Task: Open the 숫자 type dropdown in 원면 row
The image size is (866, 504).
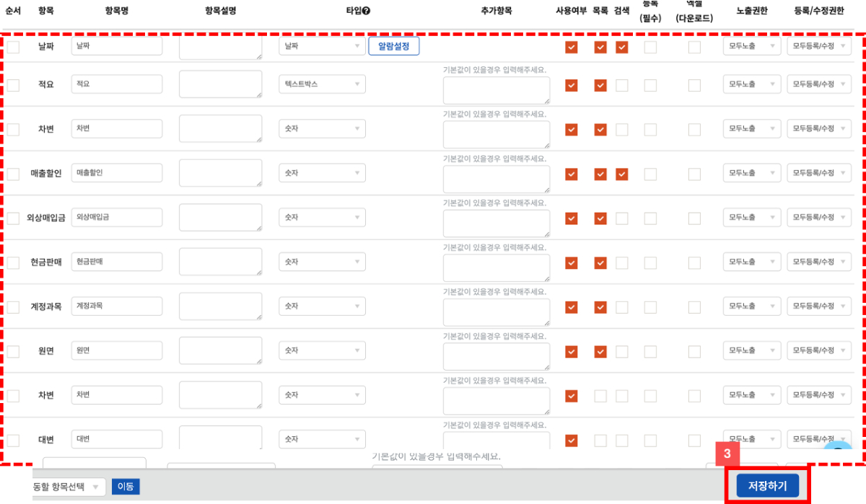Action: [x=322, y=350]
